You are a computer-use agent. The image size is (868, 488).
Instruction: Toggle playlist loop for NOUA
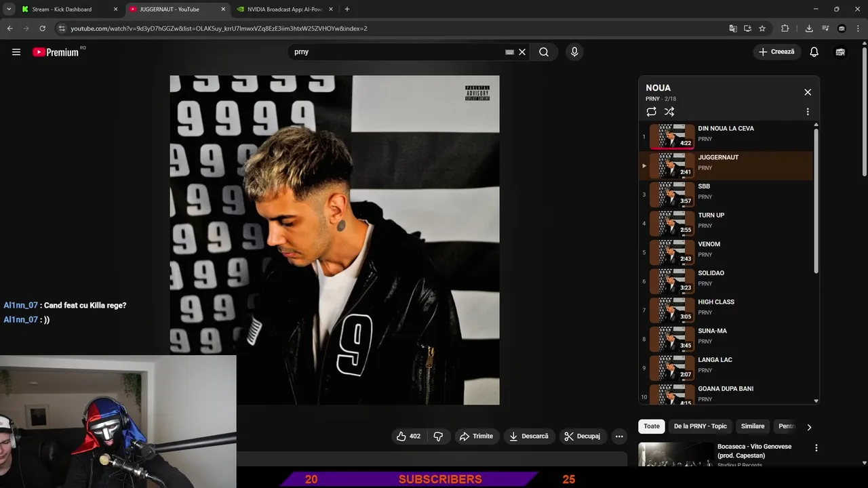(x=651, y=112)
